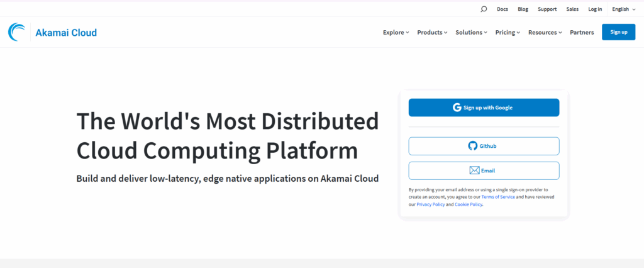Click Log in in the top bar
Image resolution: width=644 pixels, height=268 pixels.
[x=595, y=9]
